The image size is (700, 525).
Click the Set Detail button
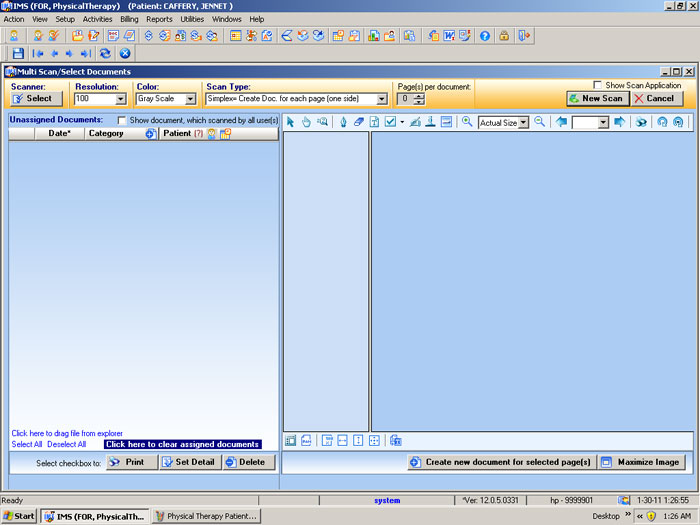(x=191, y=462)
